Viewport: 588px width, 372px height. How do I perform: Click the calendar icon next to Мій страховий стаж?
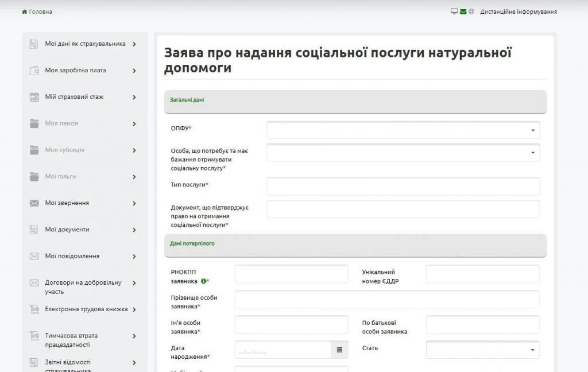pos(34,97)
